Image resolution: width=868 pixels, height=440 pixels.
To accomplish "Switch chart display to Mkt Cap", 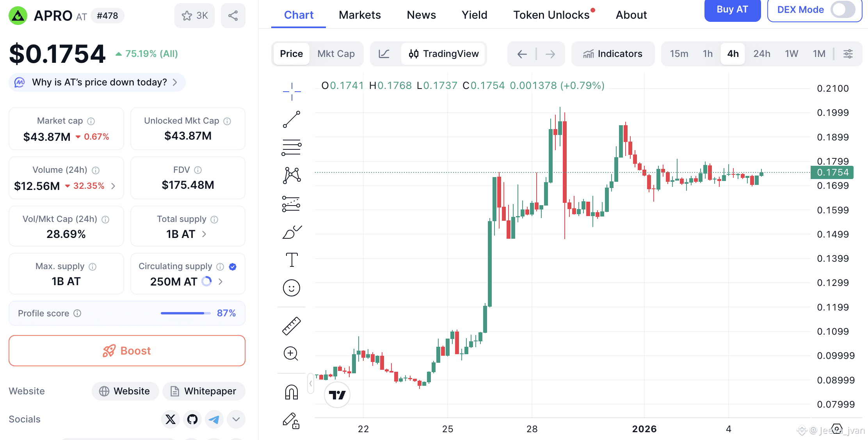I will click(x=336, y=54).
